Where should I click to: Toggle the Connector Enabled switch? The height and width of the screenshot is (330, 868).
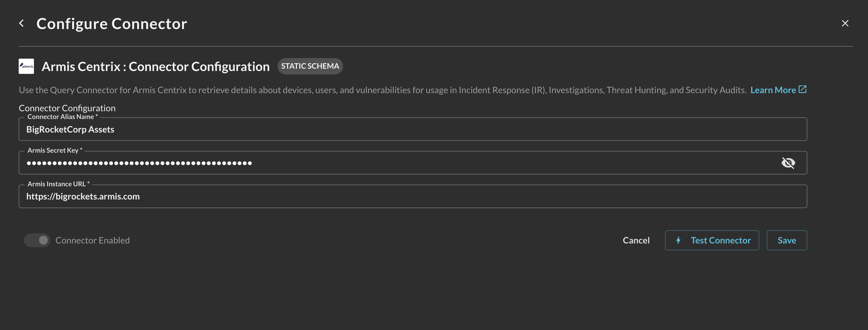37,240
